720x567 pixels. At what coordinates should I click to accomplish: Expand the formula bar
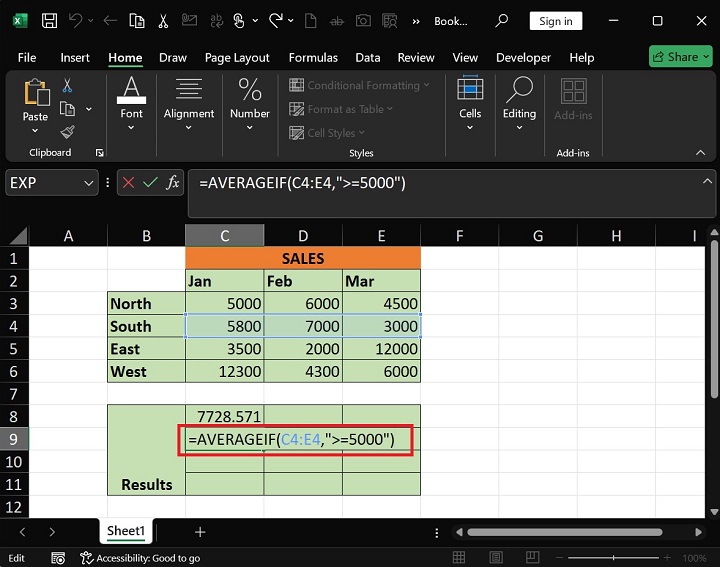(x=706, y=182)
